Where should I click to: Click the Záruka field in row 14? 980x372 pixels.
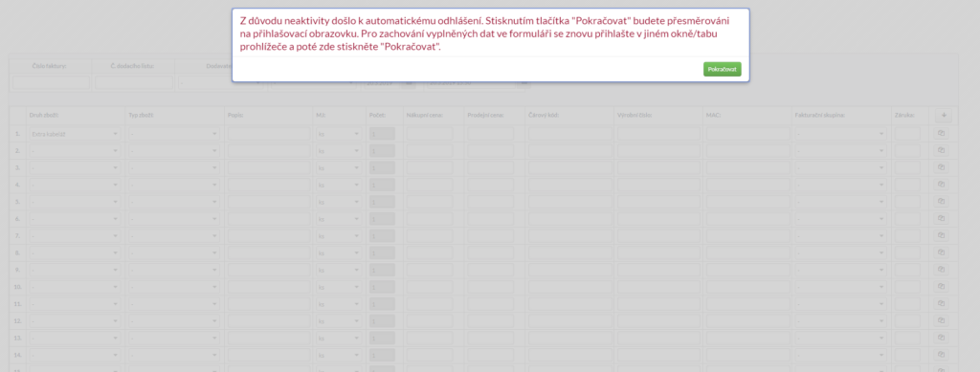[907, 355]
